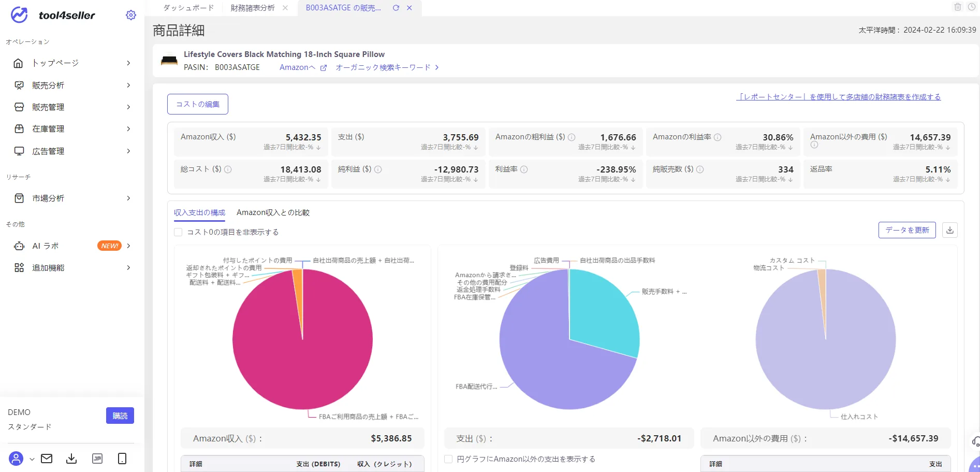Switch to the 財務諸表分析 tab

[253, 8]
